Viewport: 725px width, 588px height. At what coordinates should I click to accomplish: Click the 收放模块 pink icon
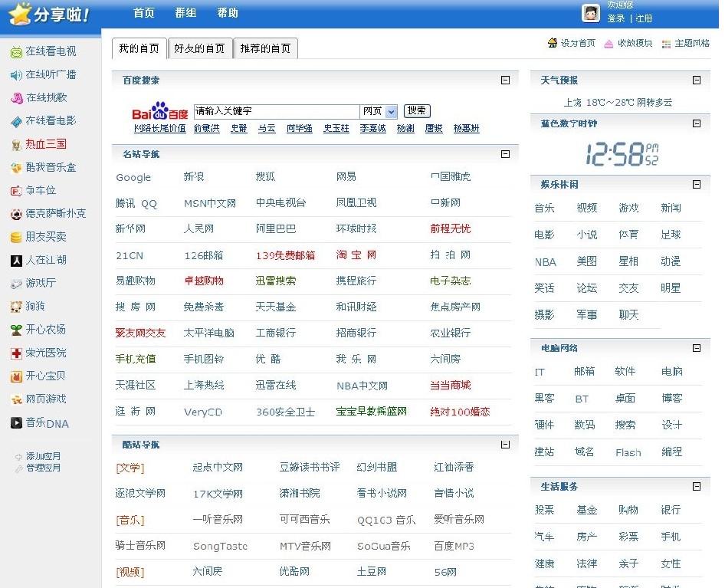pos(609,44)
